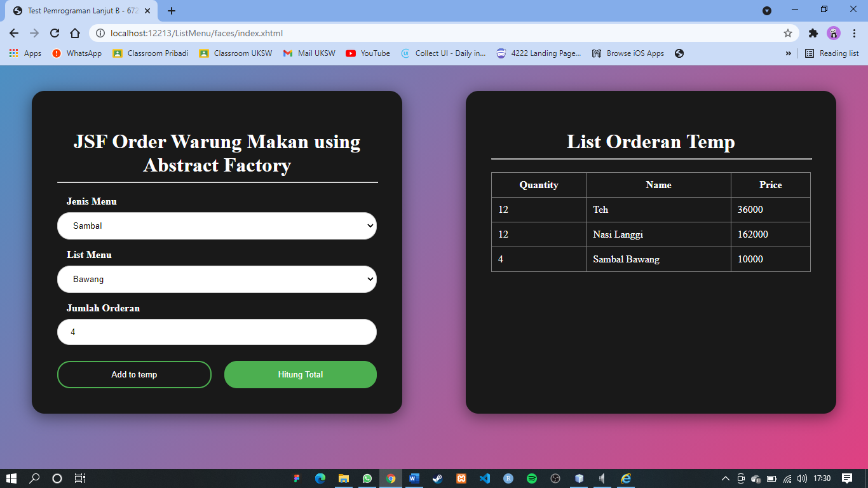Reload the page with the refresh icon

tap(55, 33)
